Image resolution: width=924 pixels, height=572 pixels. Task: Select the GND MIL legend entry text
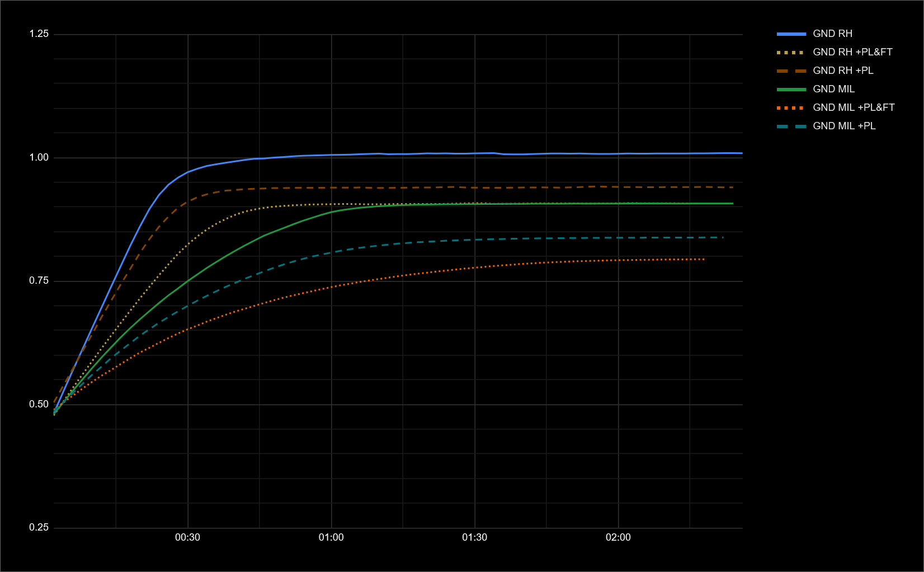pos(833,89)
